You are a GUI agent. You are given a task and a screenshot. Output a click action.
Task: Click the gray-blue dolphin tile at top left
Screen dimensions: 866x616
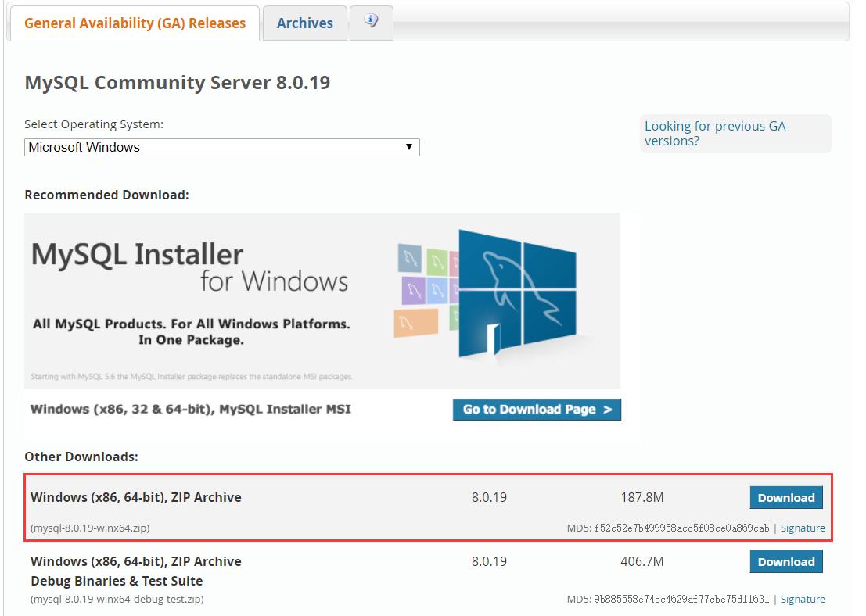tap(409, 259)
